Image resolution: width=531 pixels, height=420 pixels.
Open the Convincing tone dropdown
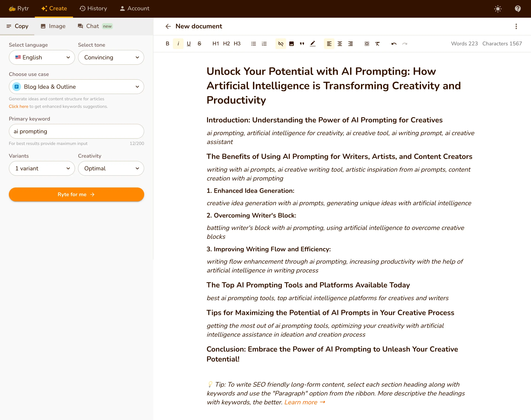coord(111,58)
